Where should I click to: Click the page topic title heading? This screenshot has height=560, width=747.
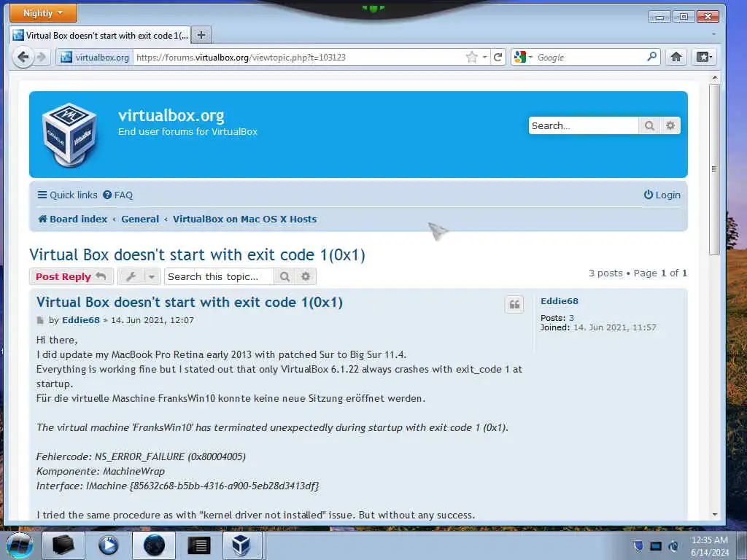point(197,254)
